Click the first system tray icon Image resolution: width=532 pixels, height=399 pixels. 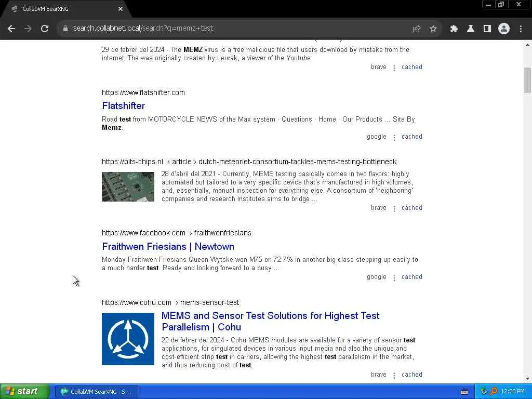(484, 392)
